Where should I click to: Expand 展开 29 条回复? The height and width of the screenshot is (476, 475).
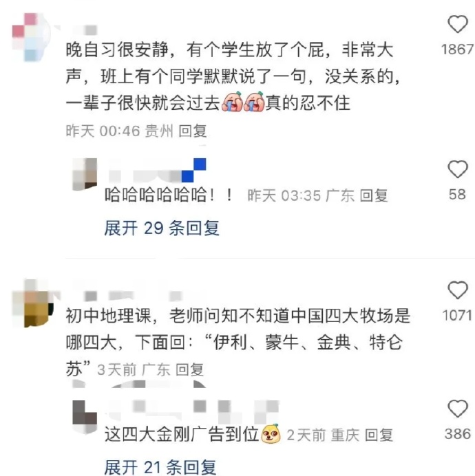coord(162,228)
